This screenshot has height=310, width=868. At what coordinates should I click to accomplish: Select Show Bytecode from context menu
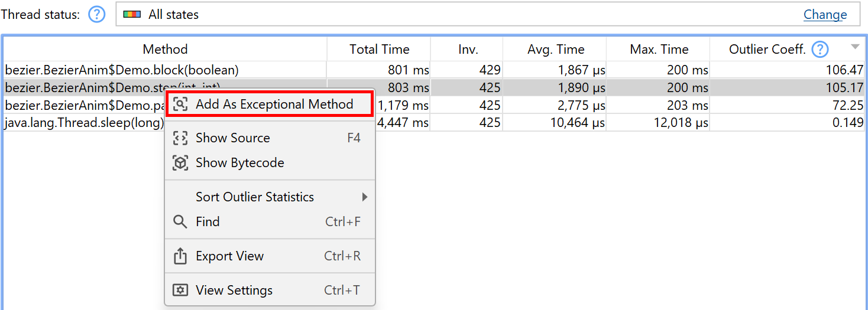(239, 163)
